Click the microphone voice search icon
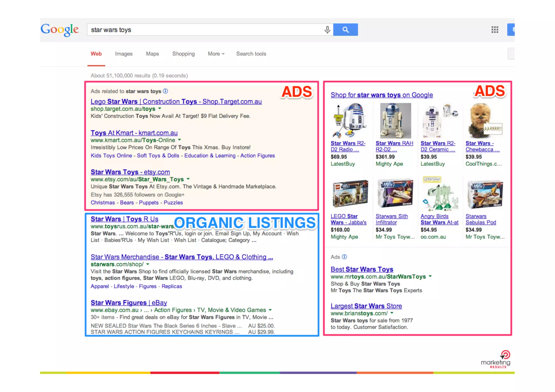 coord(327,30)
